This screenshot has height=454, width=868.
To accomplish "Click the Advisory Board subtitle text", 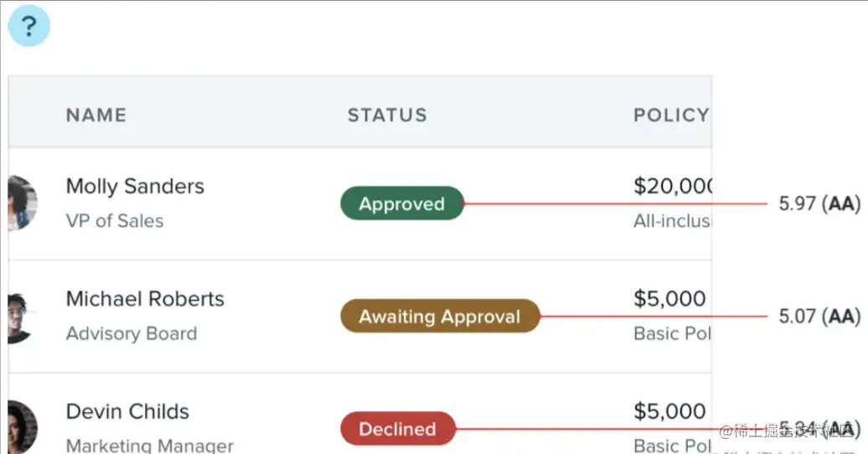I will [132, 333].
